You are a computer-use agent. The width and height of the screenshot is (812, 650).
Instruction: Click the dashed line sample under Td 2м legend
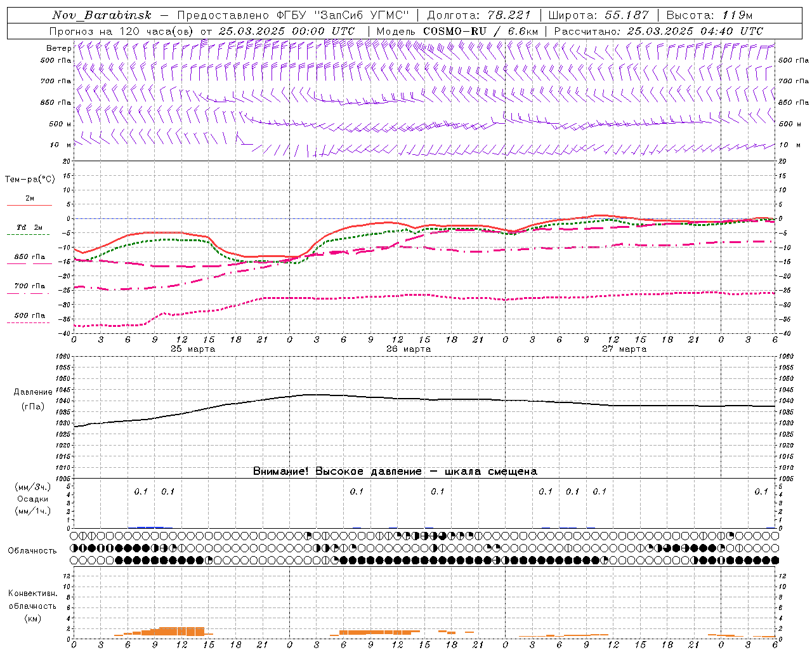[29, 235]
